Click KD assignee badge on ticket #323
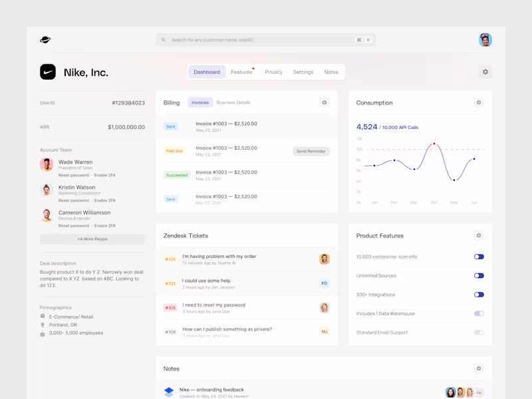This screenshot has width=532, height=399. (x=325, y=283)
